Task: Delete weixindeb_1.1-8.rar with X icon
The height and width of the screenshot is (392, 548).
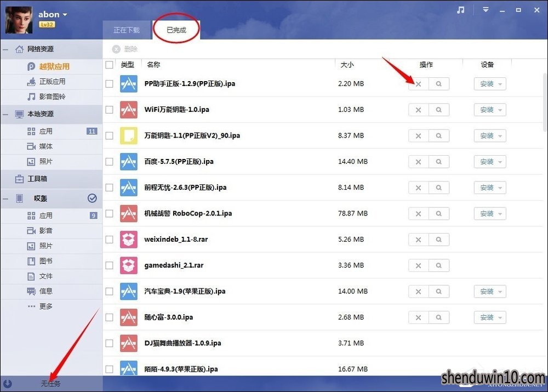Action: [418, 240]
